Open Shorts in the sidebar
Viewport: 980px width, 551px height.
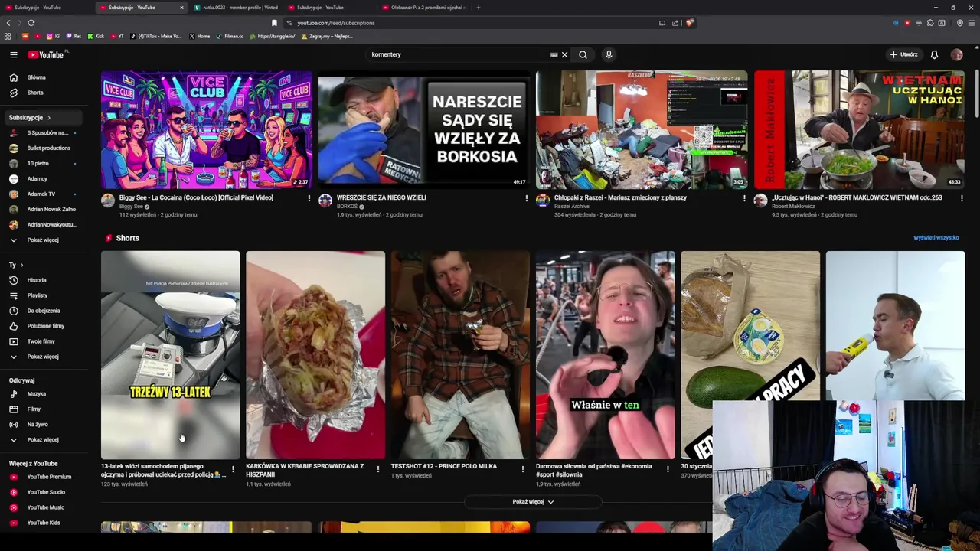click(x=42, y=93)
